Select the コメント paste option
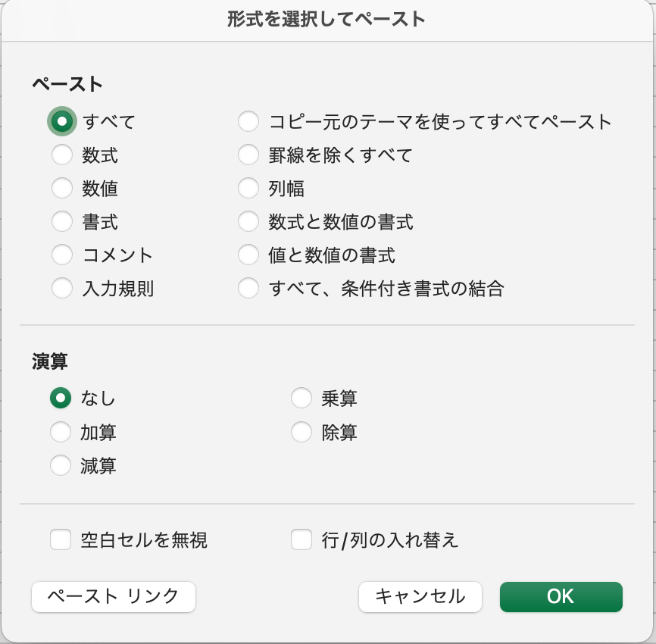This screenshot has width=656, height=644. 62,255
